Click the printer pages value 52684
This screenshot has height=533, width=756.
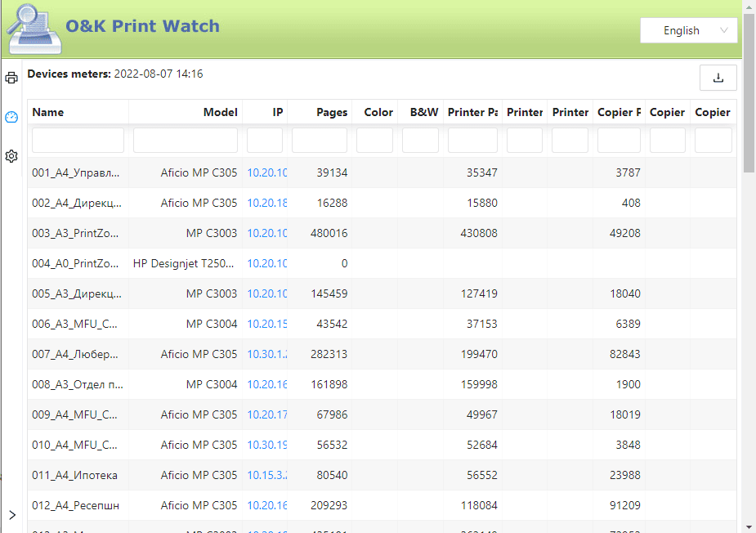482,446
